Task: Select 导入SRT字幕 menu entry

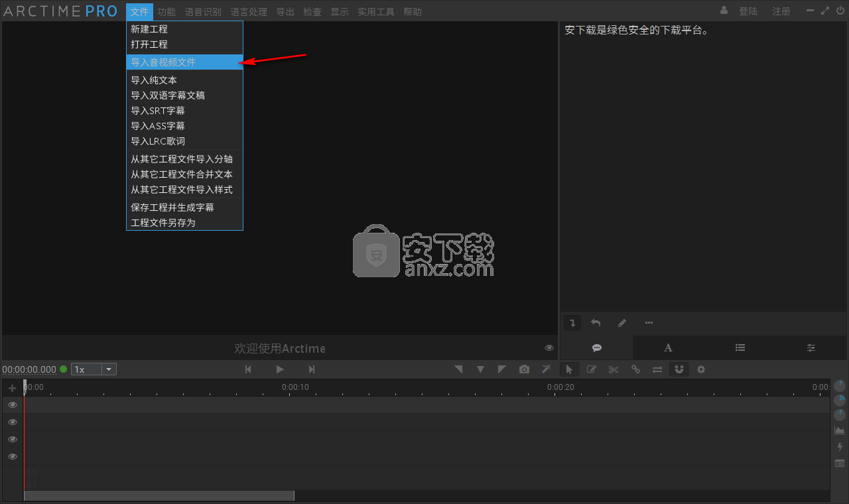Action: click(x=185, y=111)
